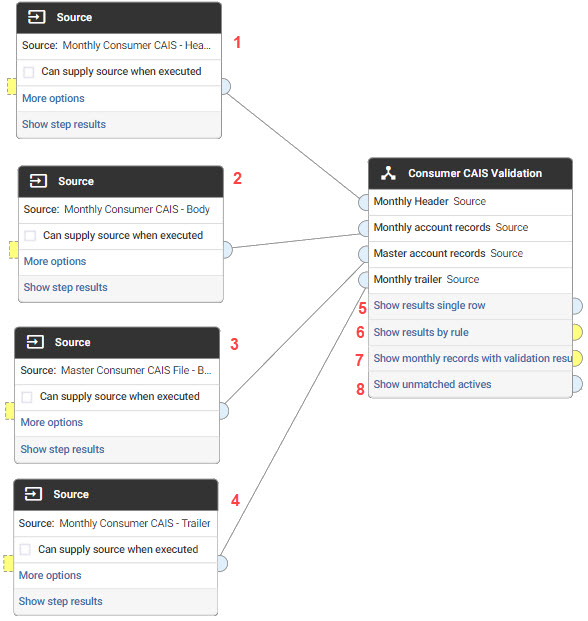Open Show results single row
The image size is (588, 621).
[430, 305]
